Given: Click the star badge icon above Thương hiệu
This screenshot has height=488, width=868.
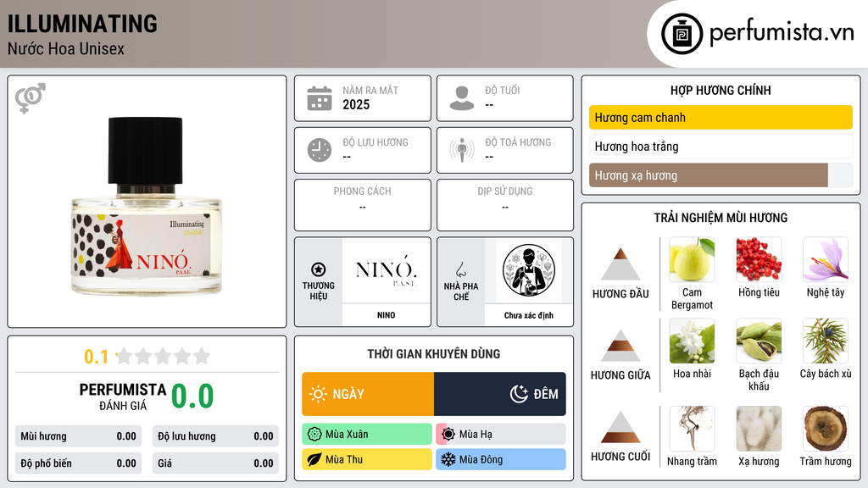Looking at the screenshot, I should pyautogui.click(x=319, y=269).
